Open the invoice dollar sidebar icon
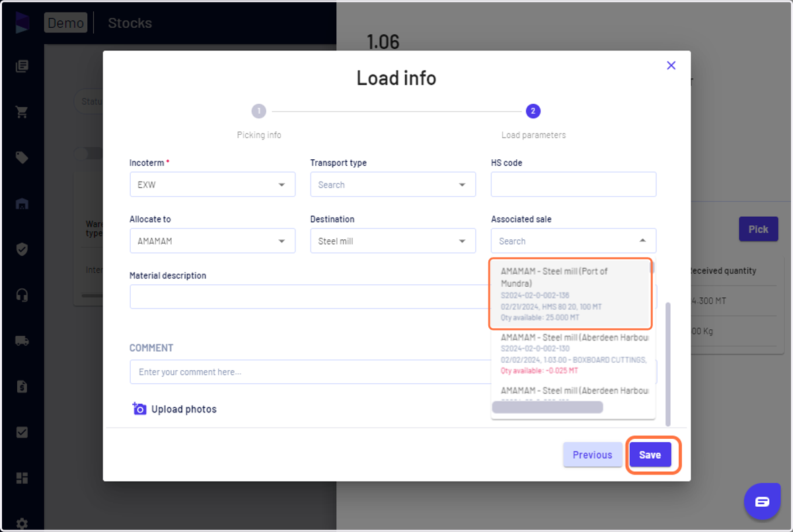793x532 pixels. pyautogui.click(x=22, y=387)
